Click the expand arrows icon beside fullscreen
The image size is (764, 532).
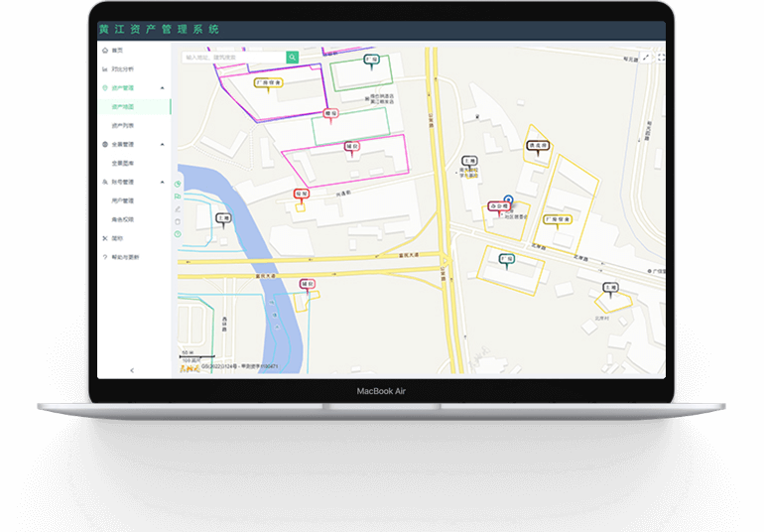click(646, 58)
